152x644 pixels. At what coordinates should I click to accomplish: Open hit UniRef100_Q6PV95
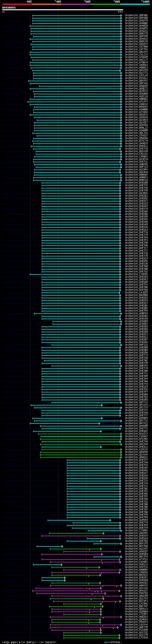pos(136,36)
